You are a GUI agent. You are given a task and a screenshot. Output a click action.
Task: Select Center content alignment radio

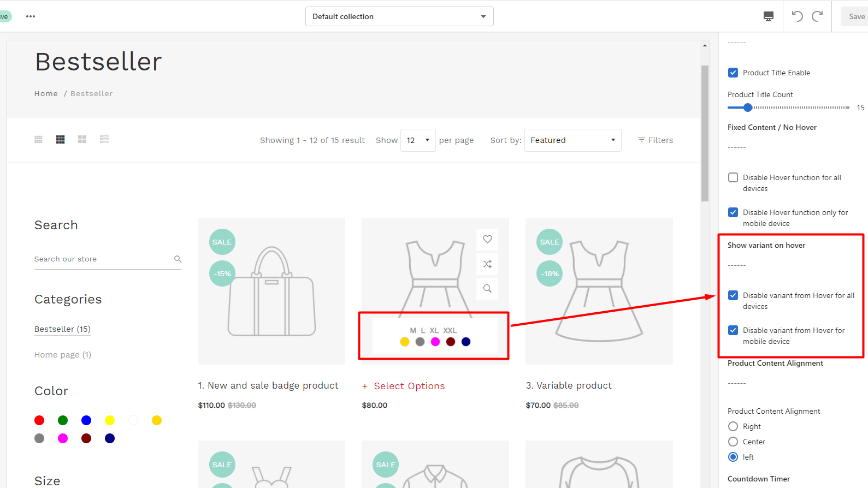coord(733,442)
